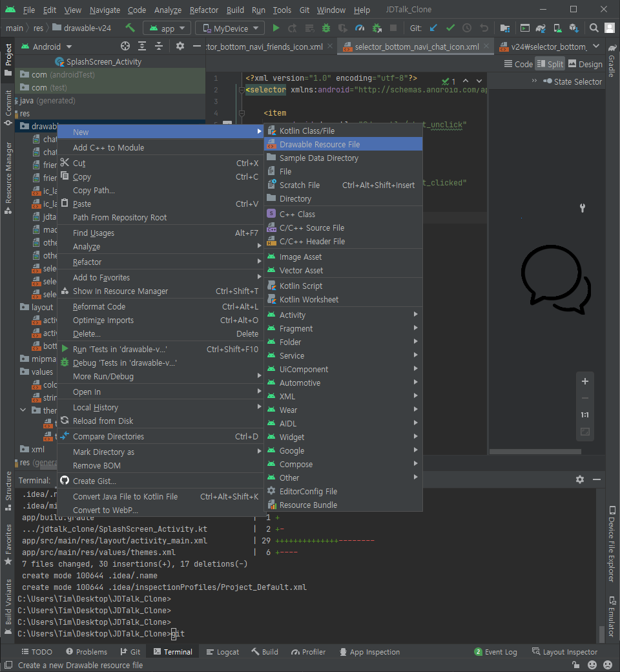Click the Debug app bug icon
The image size is (620, 672).
coord(326,28)
